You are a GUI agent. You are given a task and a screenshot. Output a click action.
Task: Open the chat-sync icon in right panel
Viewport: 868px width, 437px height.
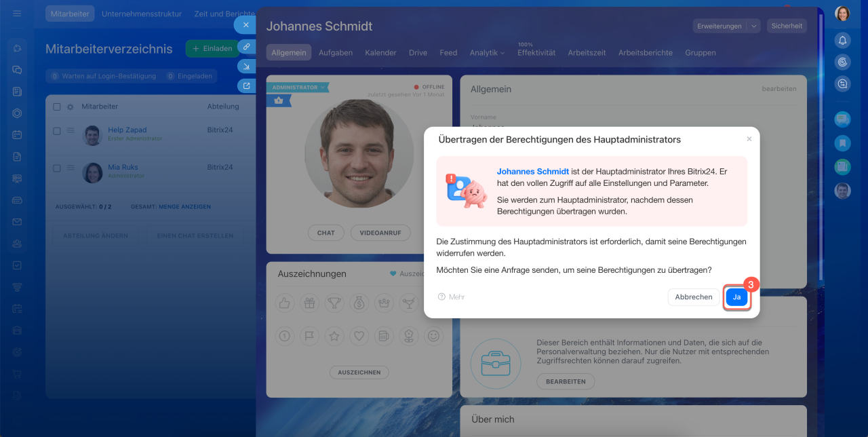click(842, 83)
